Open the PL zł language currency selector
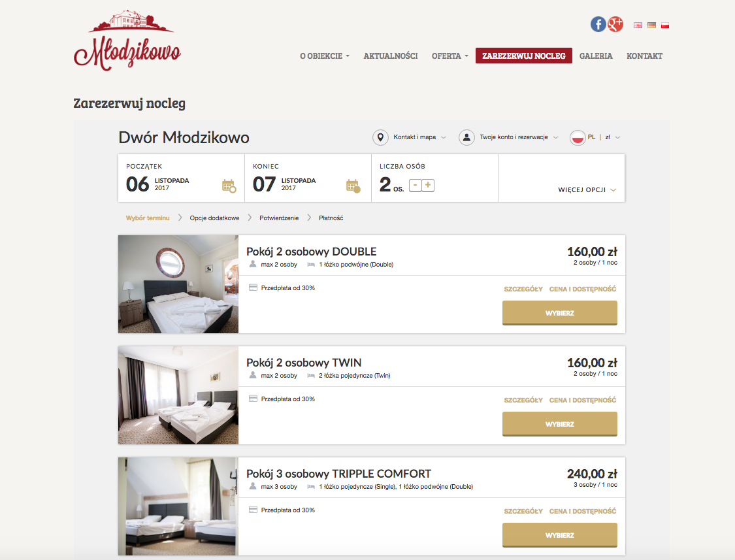Screen dimensions: 735x560 pyautogui.click(x=595, y=137)
